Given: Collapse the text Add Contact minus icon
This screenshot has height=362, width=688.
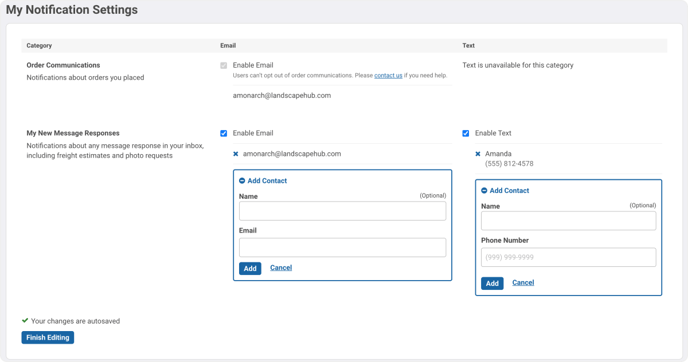Looking at the screenshot, I should [x=484, y=190].
